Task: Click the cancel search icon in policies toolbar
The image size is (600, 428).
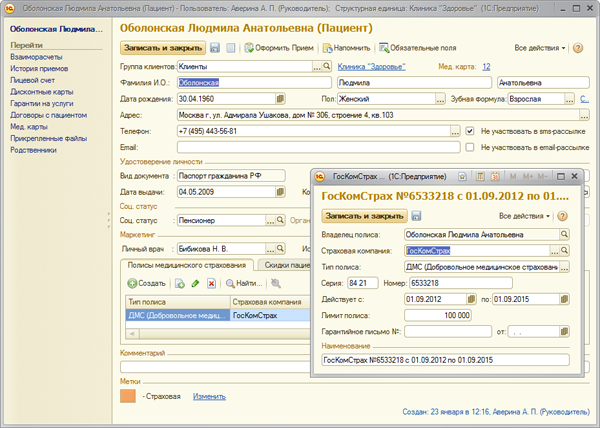Action: (276, 283)
